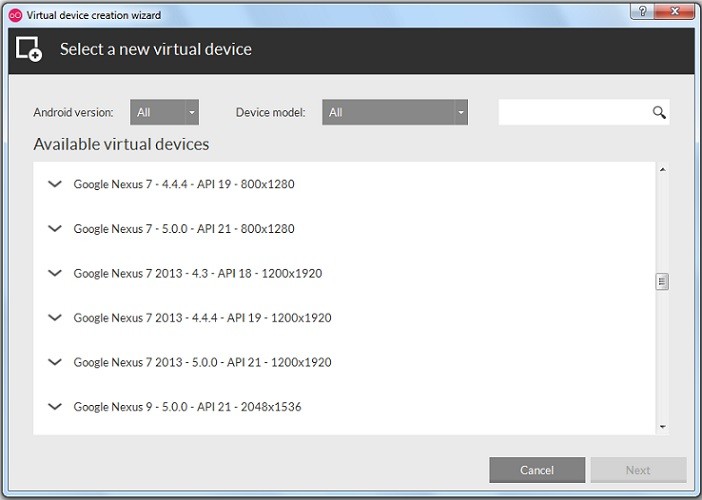Expand Google Nexus 7 - 5.0.0 - API 21 chevron
The width and height of the screenshot is (702, 500).
point(55,229)
